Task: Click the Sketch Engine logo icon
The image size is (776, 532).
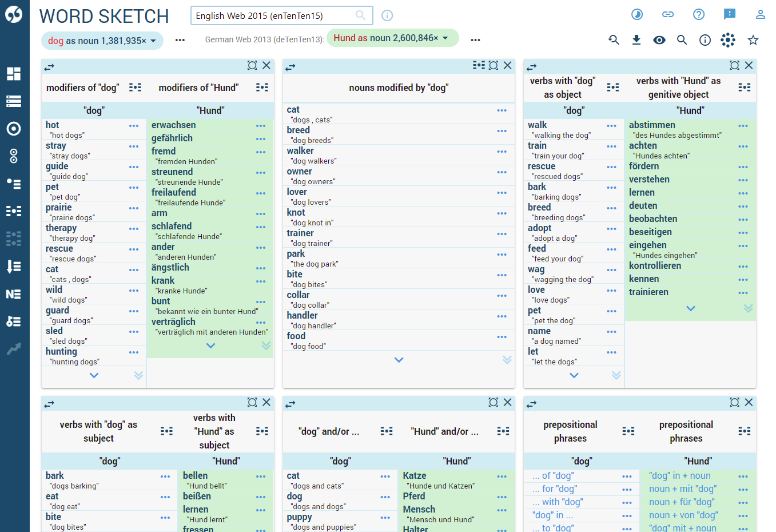Action: point(14,14)
